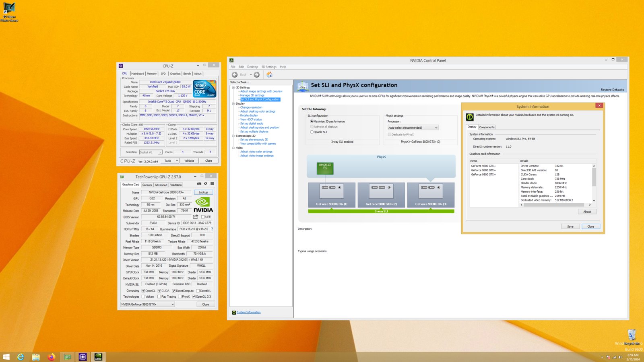Click the green info icon in System Information
Viewport: 644px width, 362px height.
click(470, 117)
